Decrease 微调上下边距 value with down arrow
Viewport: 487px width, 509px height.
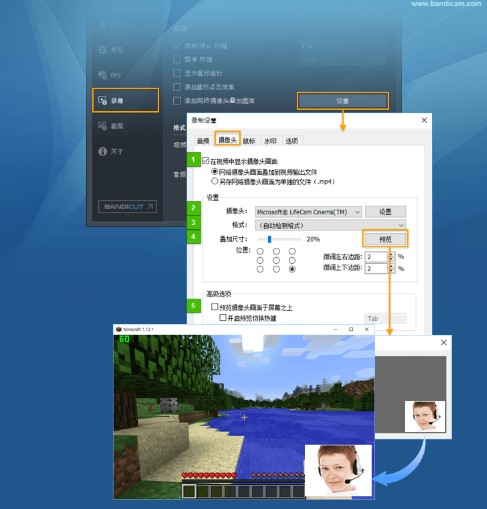[391, 271]
